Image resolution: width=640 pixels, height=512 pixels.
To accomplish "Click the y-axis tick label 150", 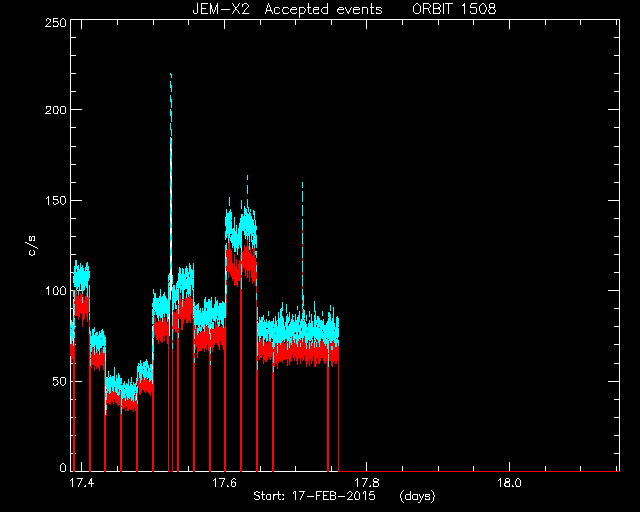I will (56, 200).
